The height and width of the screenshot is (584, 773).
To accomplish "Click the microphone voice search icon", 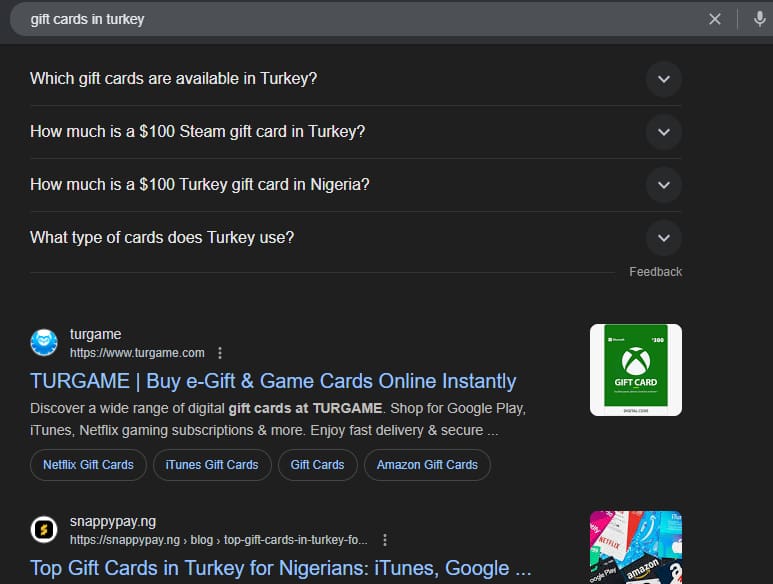I will (759, 19).
